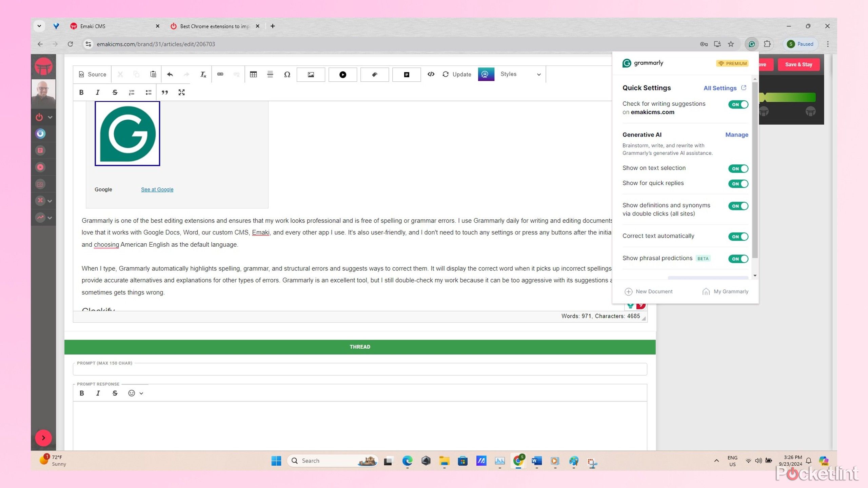Open My Grammarly

(x=725, y=291)
